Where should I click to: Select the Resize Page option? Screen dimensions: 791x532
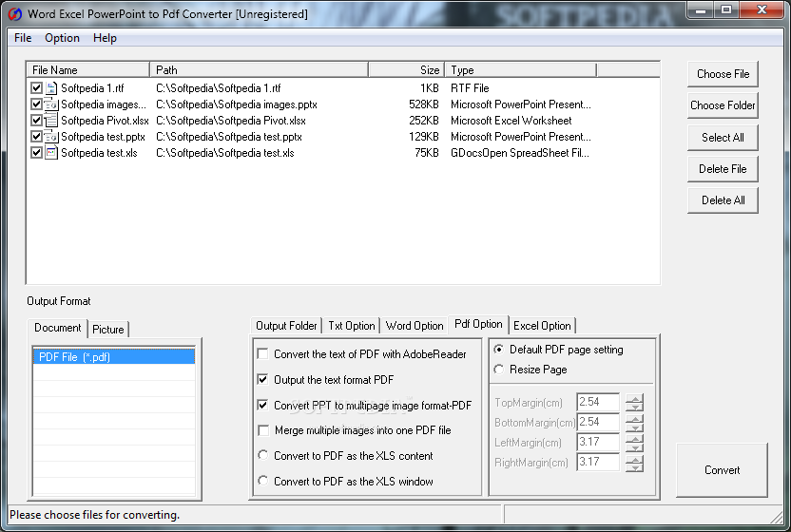(x=499, y=370)
